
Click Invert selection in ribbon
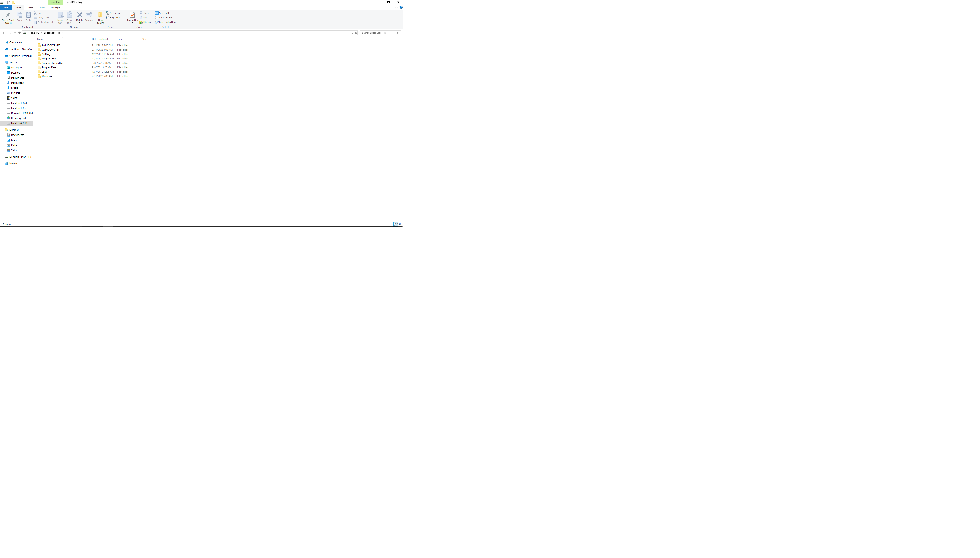tap(166, 22)
